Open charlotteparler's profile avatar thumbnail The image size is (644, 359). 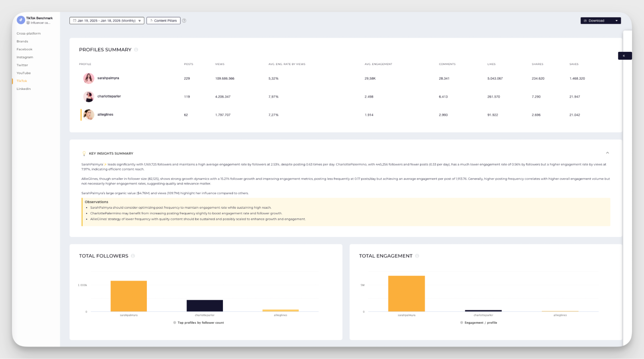(x=89, y=96)
